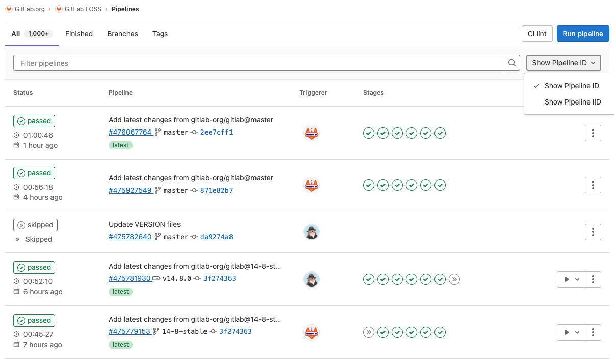Open the kebab menu for pipeline #475779153

[x=593, y=332]
